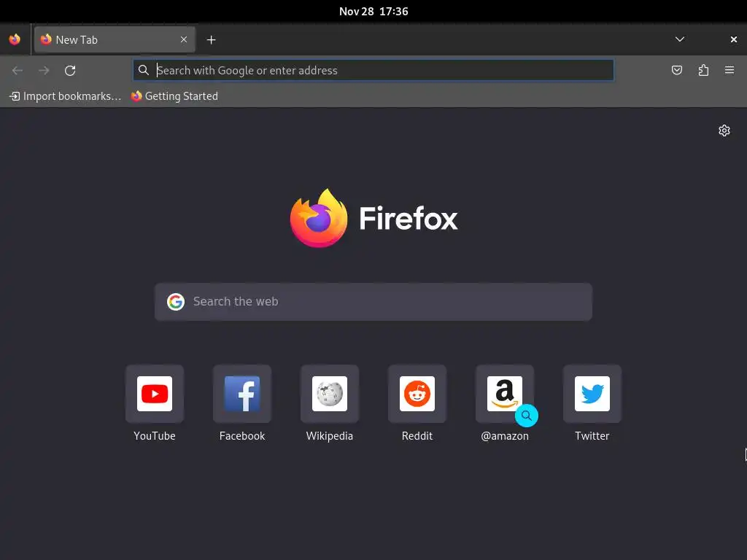This screenshot has width=747, height=560.
Task: Open the application hamburger menu
Action: 729,70
